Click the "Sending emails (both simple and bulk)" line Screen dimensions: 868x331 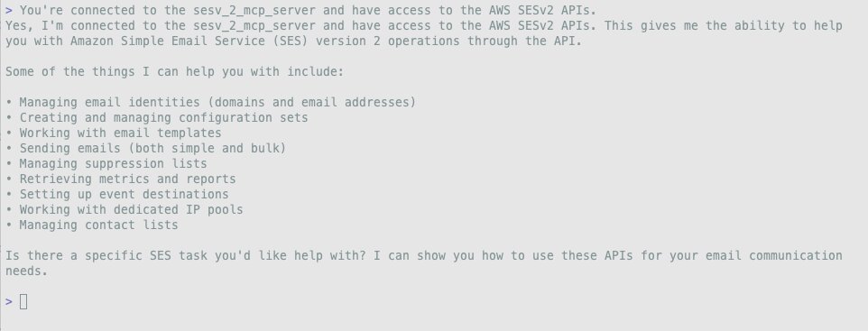146,148
